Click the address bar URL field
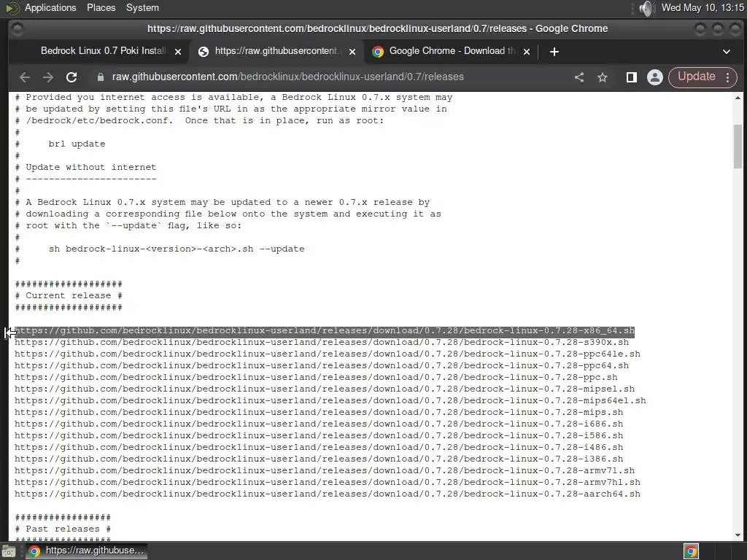The height and width of the screenshot is (560, 747). tap(287, 77)
